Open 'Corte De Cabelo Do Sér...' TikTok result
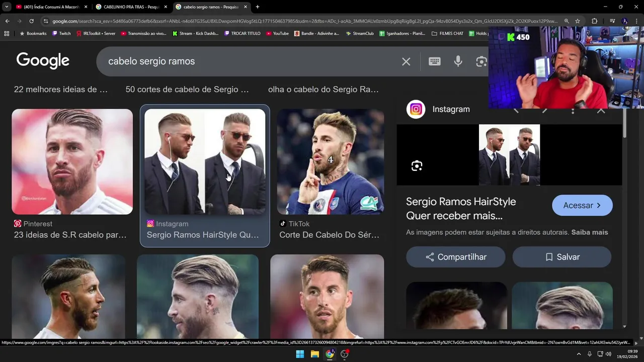Screen dimensions: 644x362 coord(329,235)
